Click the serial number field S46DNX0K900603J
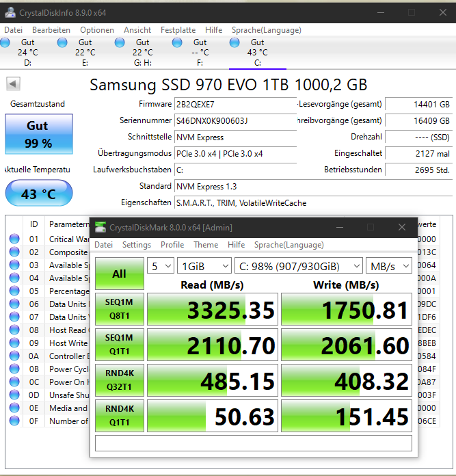Viewport: 456px width, 476px height. pyautogui.click(x=235, y=121)
